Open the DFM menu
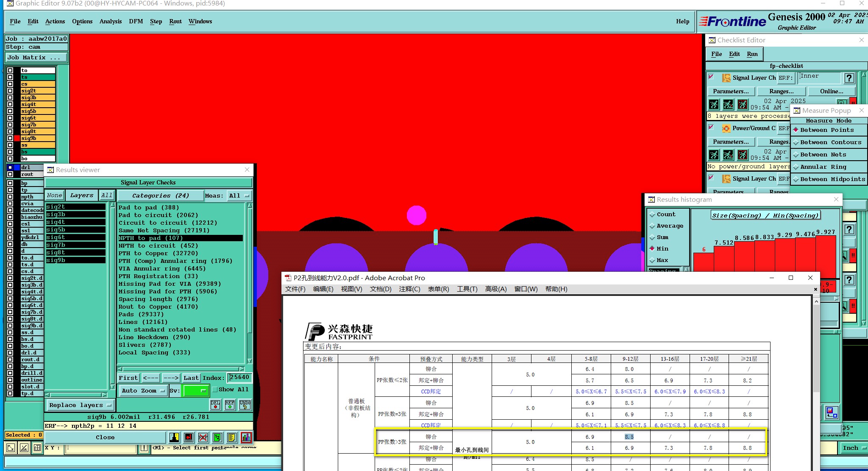The width and height of the screenshot is (868, 471). coord(136,22)
